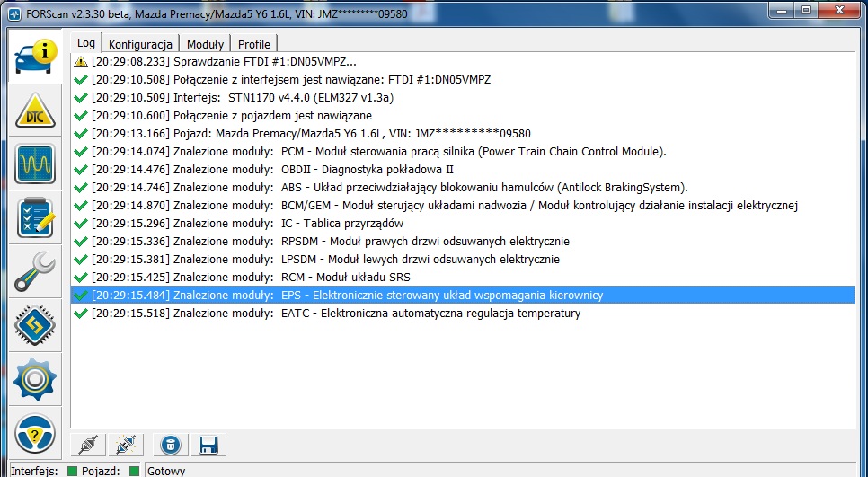The width and height of the screenshot is (868, 477).
Task: Click the FTDI check warning log line
Action: (223, 61)
